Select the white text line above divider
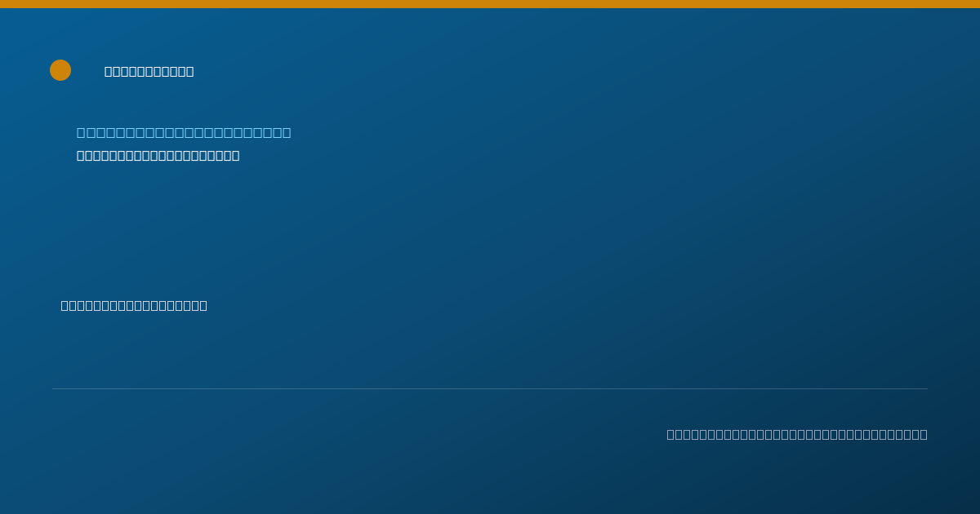Screen dimensions: 980x514 pyautogui.click(x=134, y=306)
